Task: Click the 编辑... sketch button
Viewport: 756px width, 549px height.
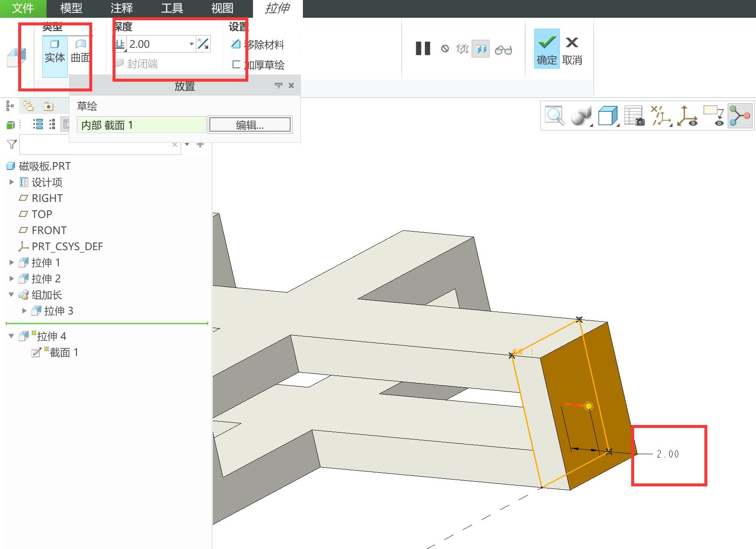Action: (250, 125)
